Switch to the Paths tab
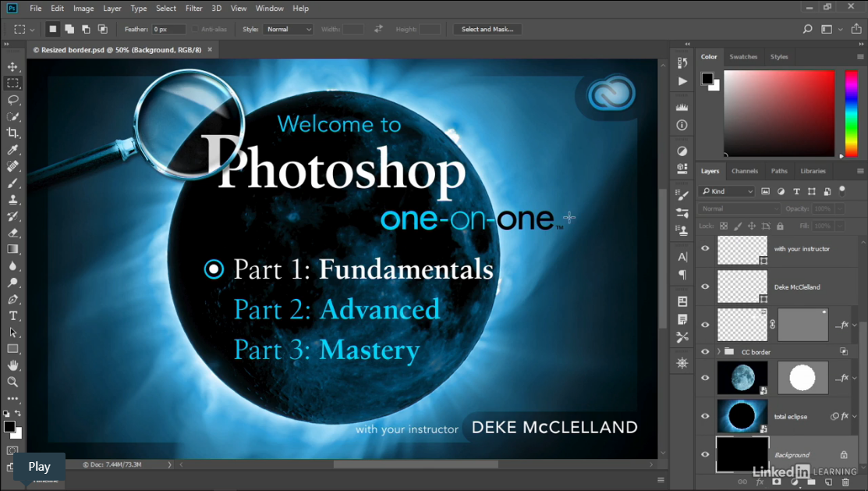This screenshot has height=491, width=868. click(x=779, y=171)
